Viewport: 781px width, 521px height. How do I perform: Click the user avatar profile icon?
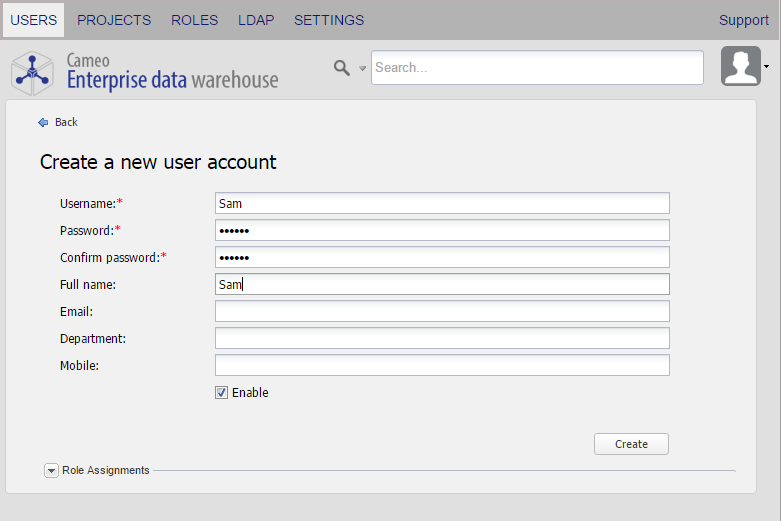(740, 66)
